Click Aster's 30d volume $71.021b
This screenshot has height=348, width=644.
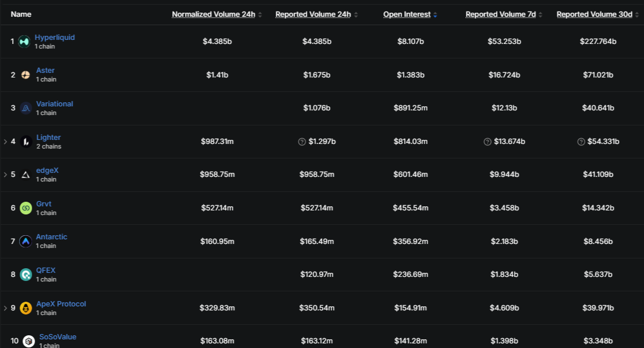tap(598, 75)
